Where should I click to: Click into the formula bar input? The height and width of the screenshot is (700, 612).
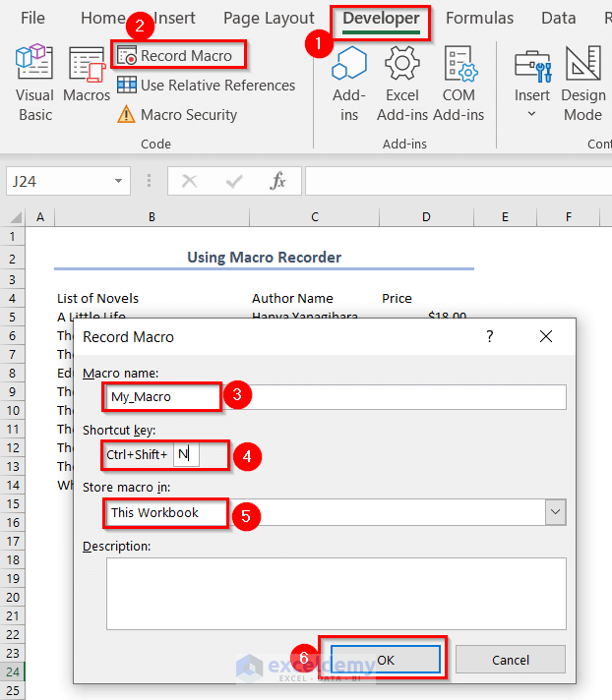pos(459,181)
